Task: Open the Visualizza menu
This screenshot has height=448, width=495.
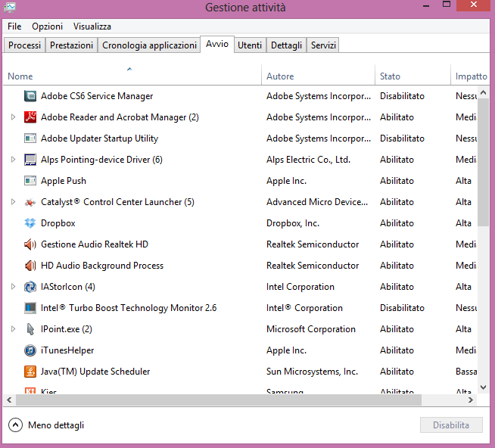Action: [x=92, y=26]
